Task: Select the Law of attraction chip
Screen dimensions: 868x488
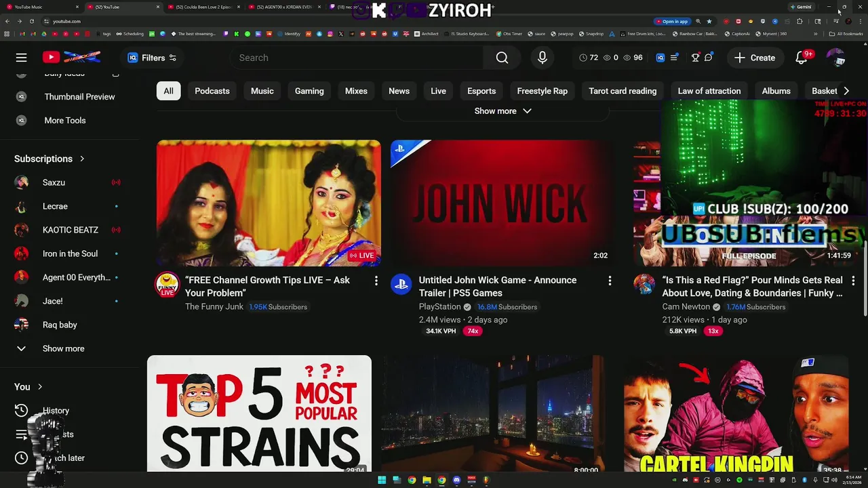Action: 709,91
